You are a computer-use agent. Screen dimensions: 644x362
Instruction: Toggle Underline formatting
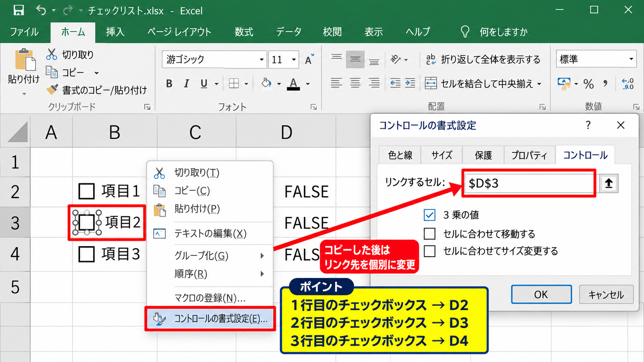[204, 83]
